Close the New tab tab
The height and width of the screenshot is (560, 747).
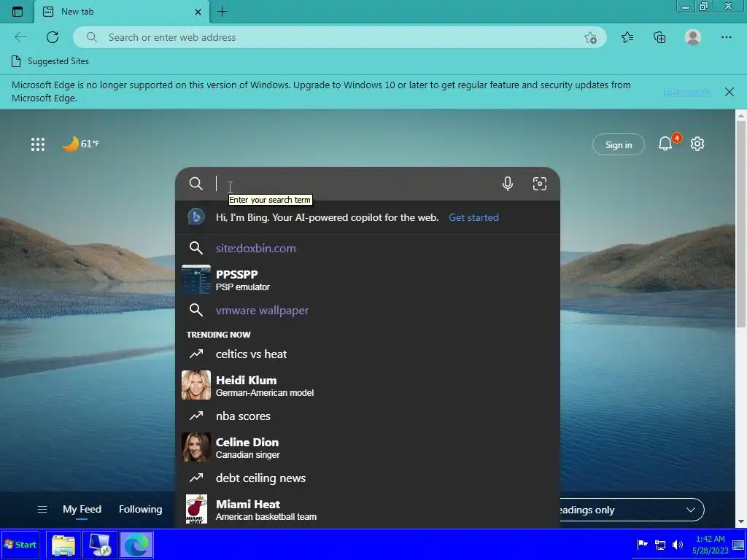[x=198, y=12]
